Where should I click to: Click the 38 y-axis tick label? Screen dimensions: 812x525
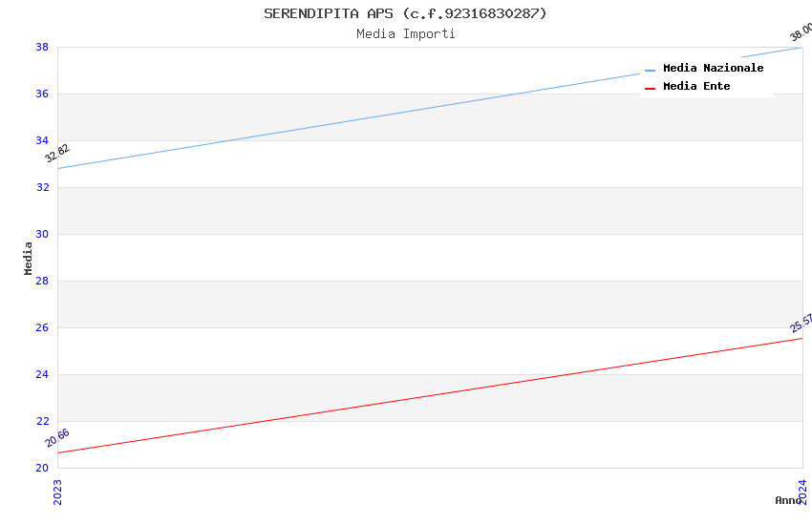pyautogui.click(x=42, y=48)
